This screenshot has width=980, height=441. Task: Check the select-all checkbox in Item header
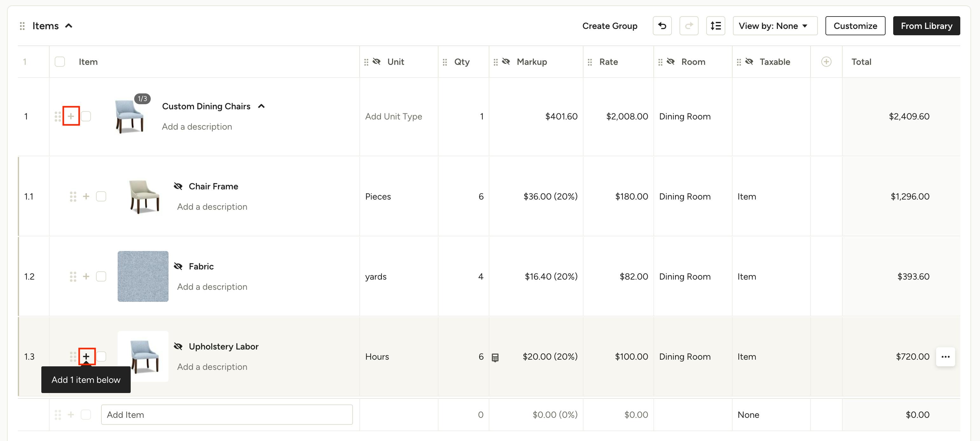coord(60,62)
